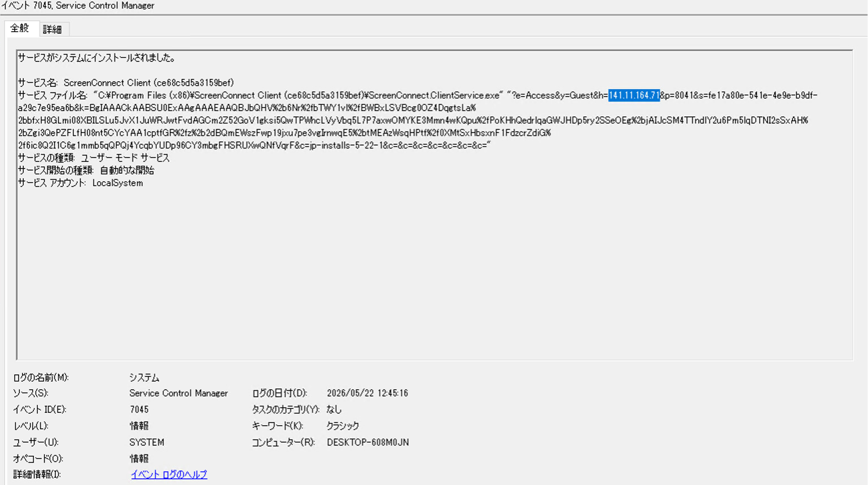Click the log date 2026/05/22 12:45:16

[x=367, y=393]
